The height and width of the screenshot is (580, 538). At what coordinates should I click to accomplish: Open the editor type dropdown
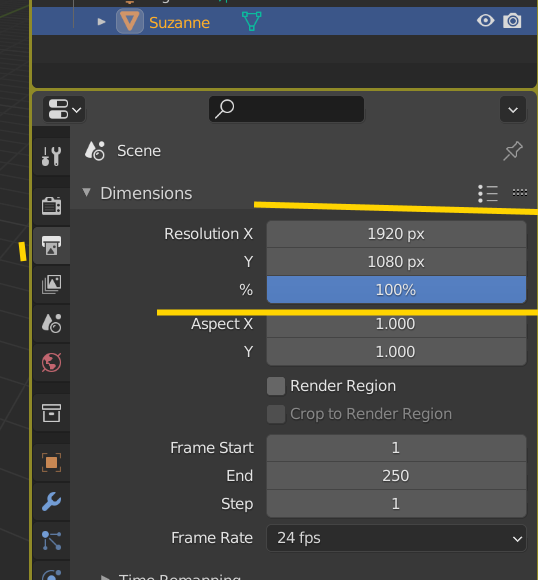coord(64,109)
